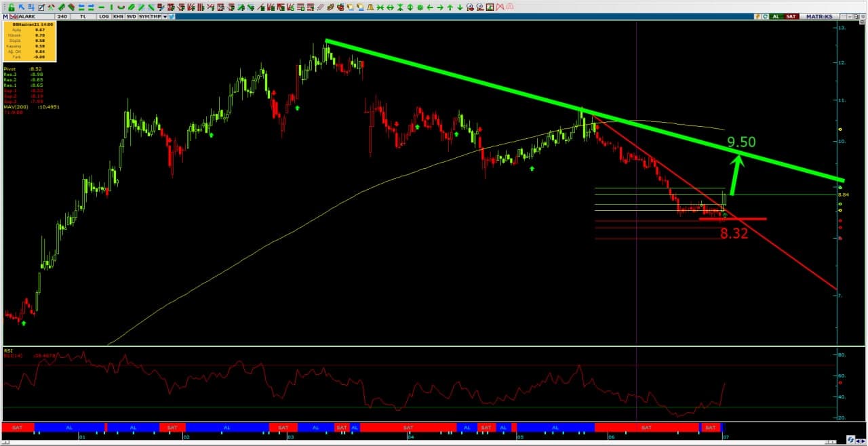This screenshot has height=446, width=868.
Task: Select the green vertical line tool
Action: [111, 7]
